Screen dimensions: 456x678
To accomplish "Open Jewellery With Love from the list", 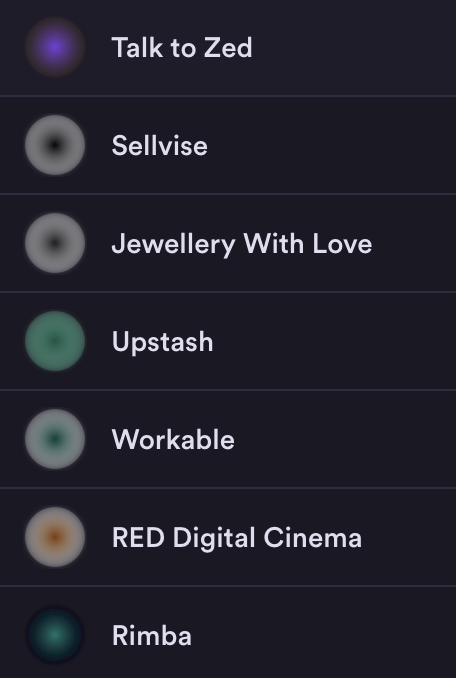I will [242, 244].
